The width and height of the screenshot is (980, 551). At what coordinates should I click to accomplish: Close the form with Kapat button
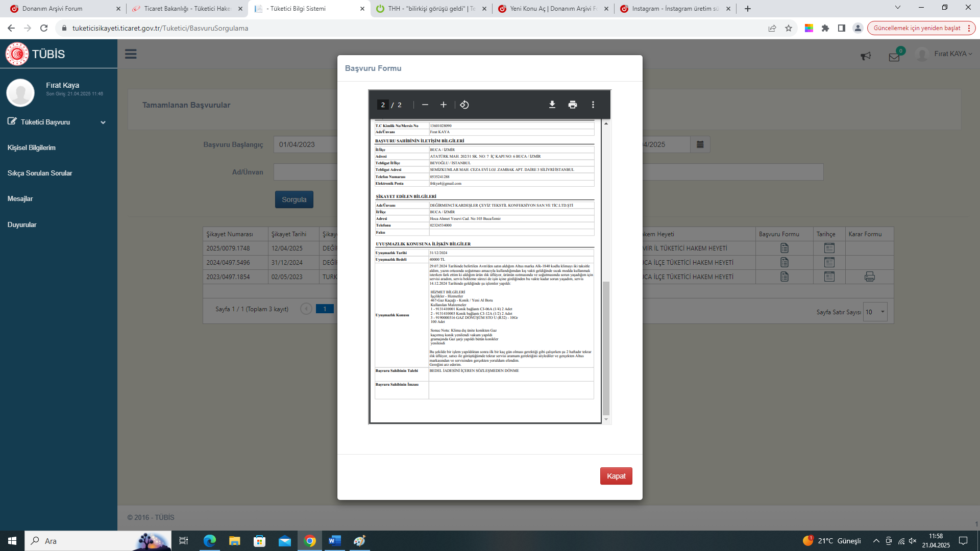click(x=616, y=476)
